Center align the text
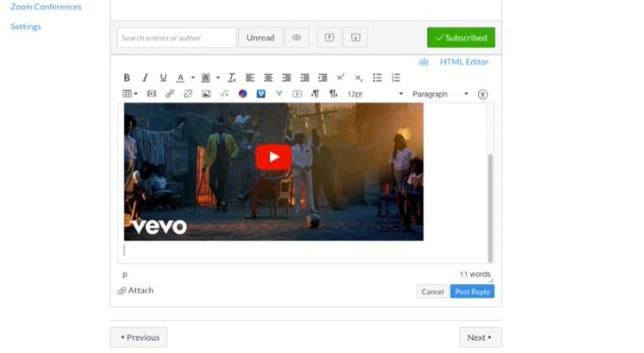 pyautogui.click(x=268, y=78)
